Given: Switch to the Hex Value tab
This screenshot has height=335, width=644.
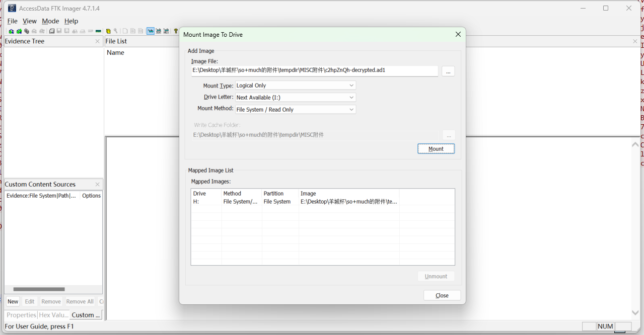Looking at the screenshot, I should 53,315.
